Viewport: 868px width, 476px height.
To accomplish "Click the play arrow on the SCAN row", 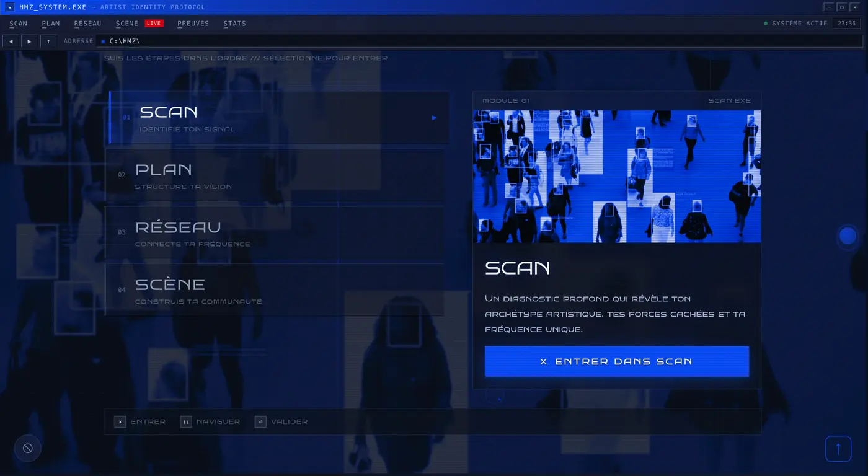I will click(x=434, y=118).
